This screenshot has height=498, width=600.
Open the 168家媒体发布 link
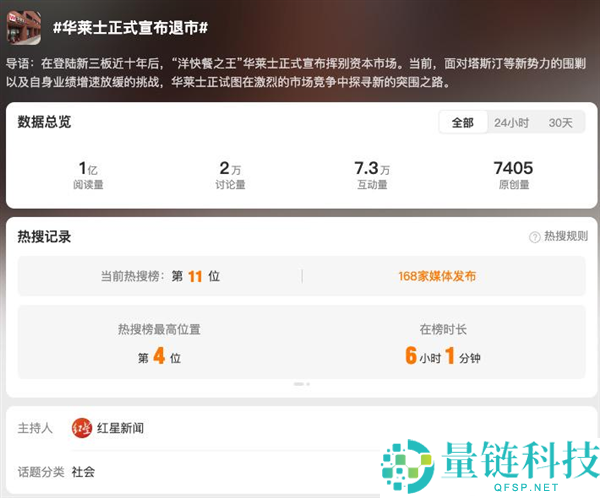point(437,276)
